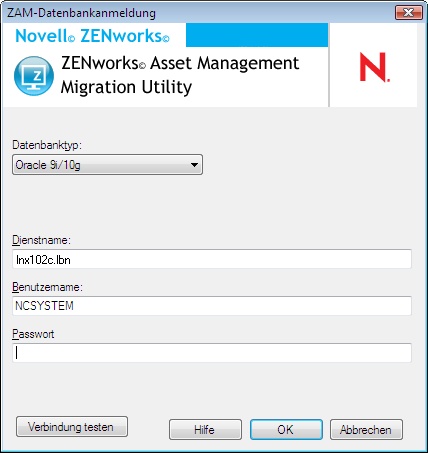This screenshot has height=453, width=428.
Task: Open the Datenbanktyp combo box
Action: tap(107, 165)
